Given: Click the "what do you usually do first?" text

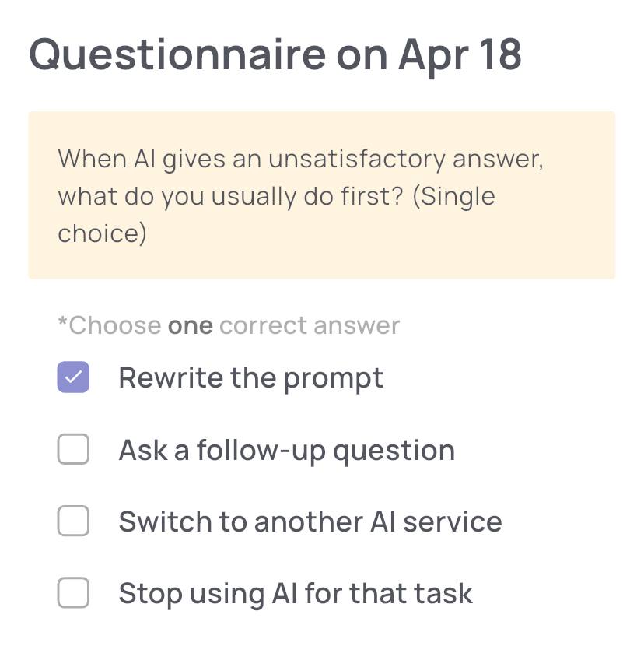Looking at the screenshot, I should click(x=230, y=196).
